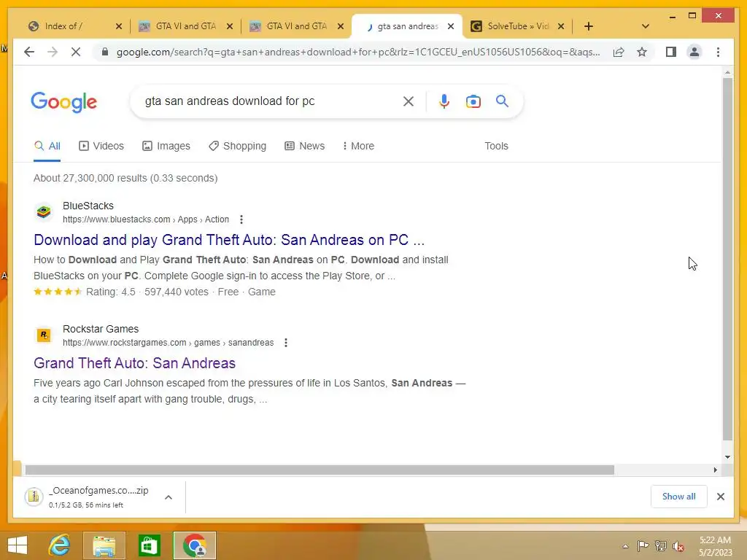The height and width of the screenshot is (560, 747).
Task: Open the network icon in system tray
Action: click(661, 546)
